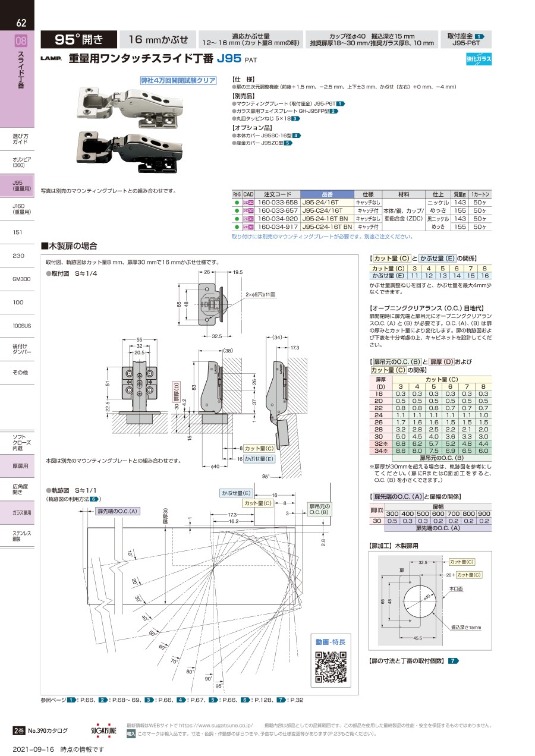Click the LAMP brand logo
The width and height of the screenshot is (535, 756).
coord(51,59)
